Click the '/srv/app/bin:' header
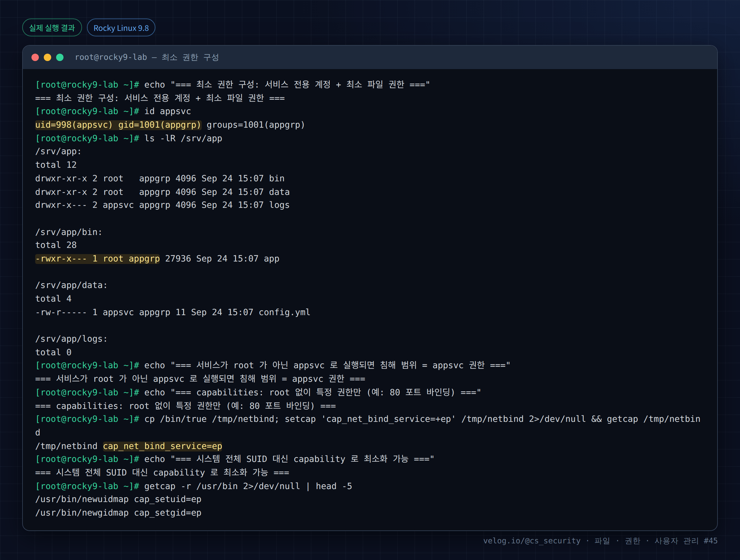This screenshot has height=560, width=740. [x=68, y=232]
